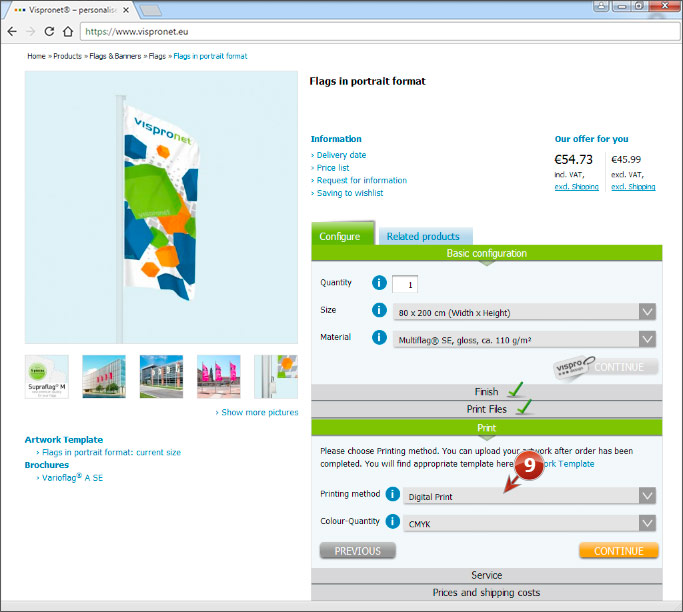Click greyed CONTINUE in Basic configuration
This screenshot has height=612, width=683.
tap(619, 367)
